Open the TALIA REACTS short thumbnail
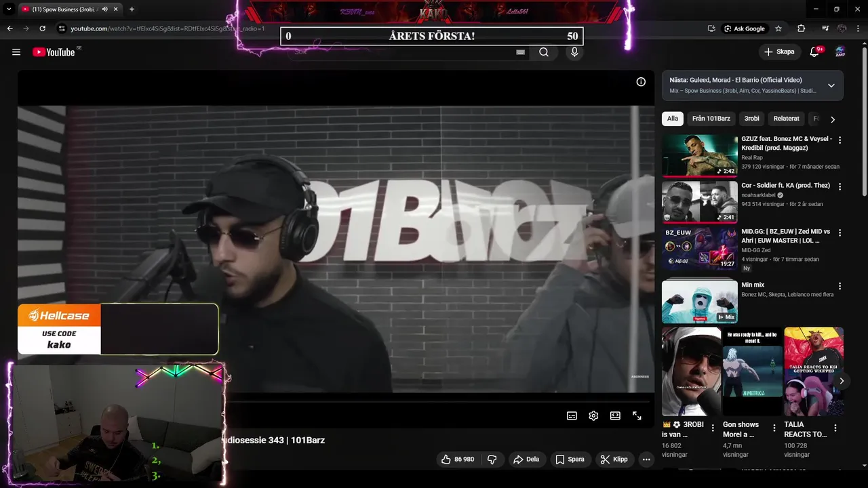This screenshot has height=488, width=868. tap(814, 371)
